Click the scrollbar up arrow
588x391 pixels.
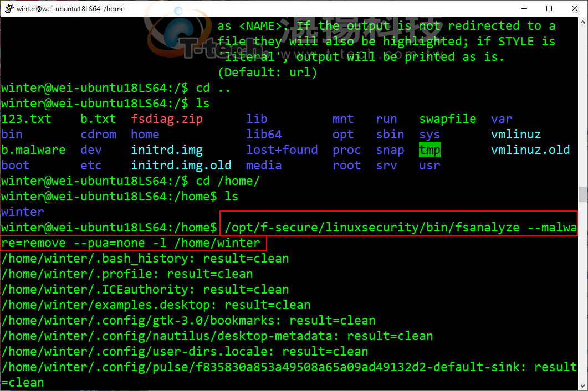tap(583, 22)
